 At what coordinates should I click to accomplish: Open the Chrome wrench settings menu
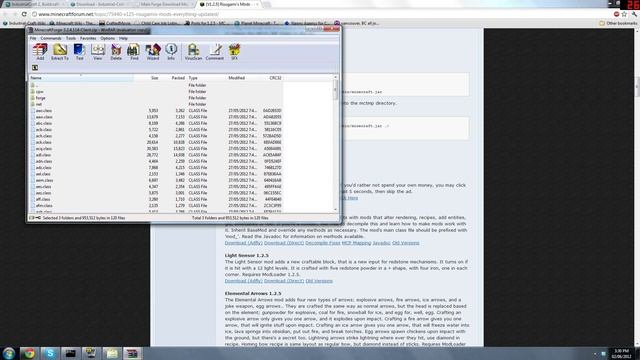point(634,14)
